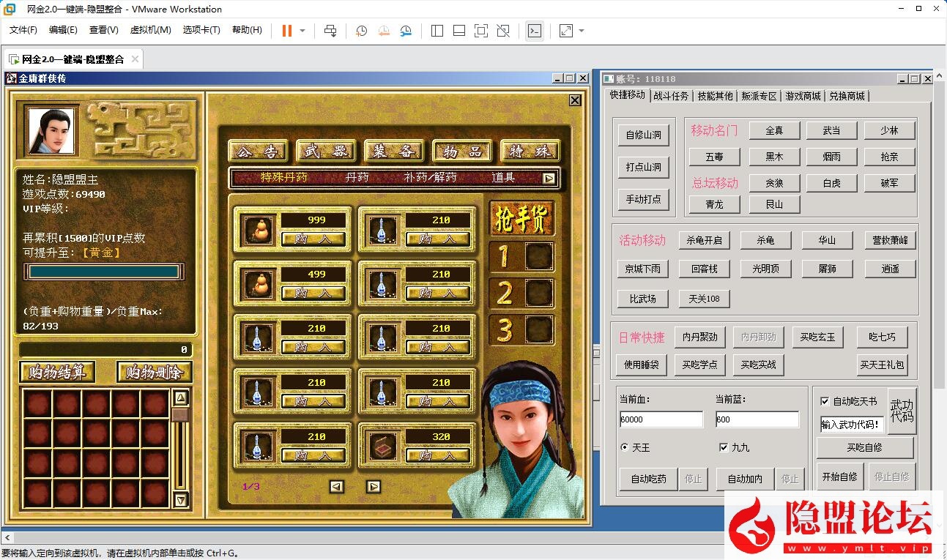Screen dimensions: 947x560
Task: Open the fullscreen mode dropdown arrow
Action: 580,31
